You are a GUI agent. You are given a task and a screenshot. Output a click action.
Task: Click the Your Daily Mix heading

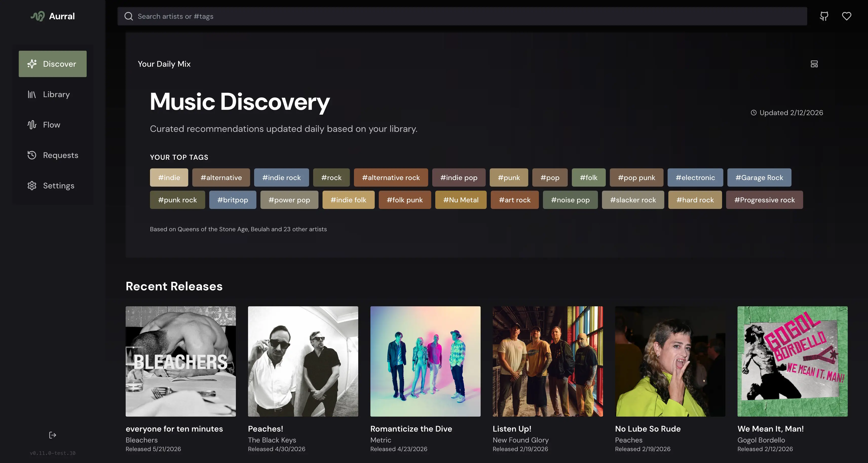(x=164, y=64)
